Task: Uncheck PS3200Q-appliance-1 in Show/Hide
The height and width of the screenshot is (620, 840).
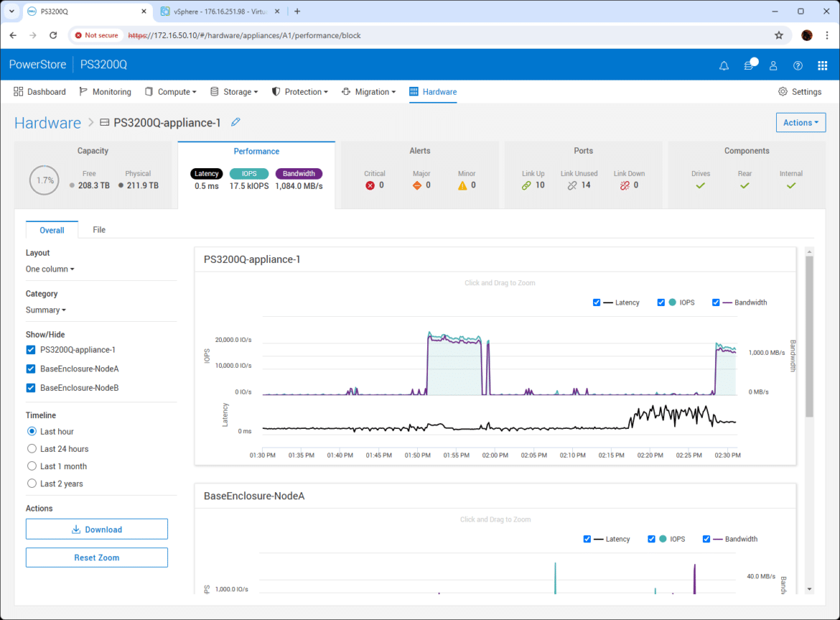Action: [31, 350]
